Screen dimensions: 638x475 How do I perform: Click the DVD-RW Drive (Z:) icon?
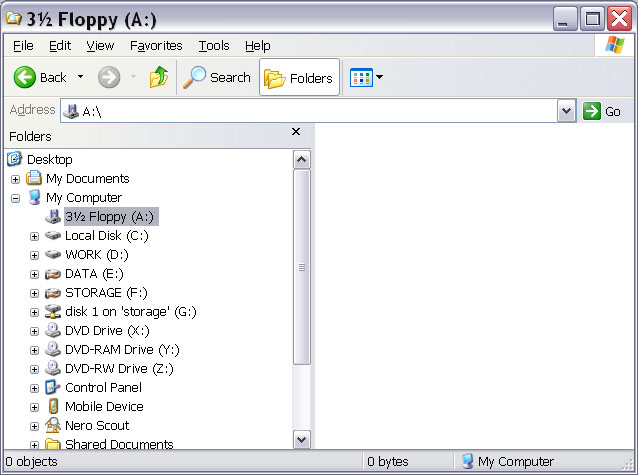click(x=53, y=368)
